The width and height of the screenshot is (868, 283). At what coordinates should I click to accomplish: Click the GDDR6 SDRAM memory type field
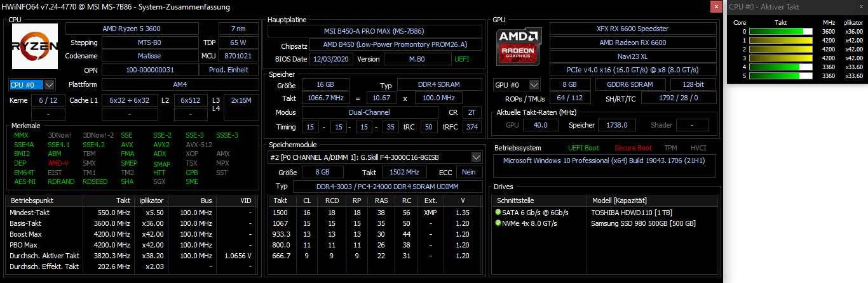[630, 84]
